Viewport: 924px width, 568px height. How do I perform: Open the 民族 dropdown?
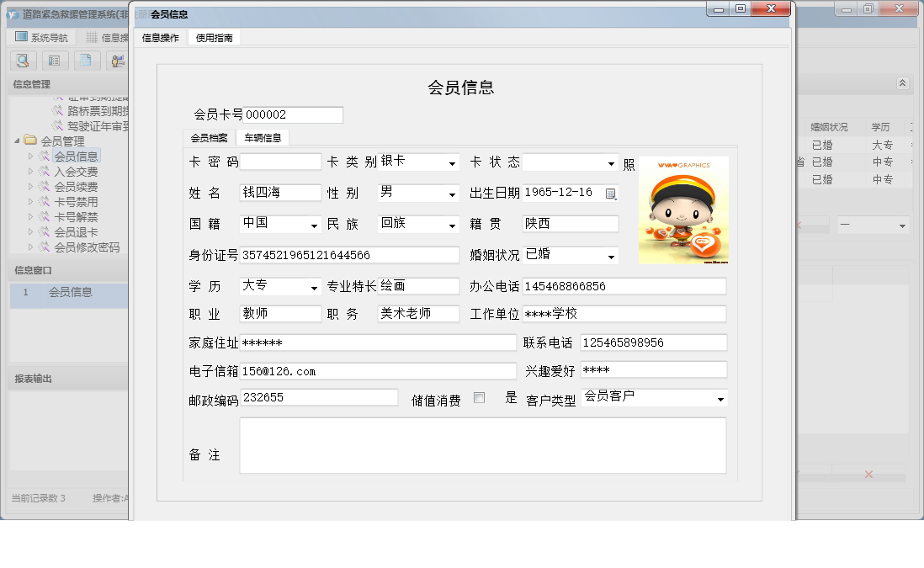point(452,225)
